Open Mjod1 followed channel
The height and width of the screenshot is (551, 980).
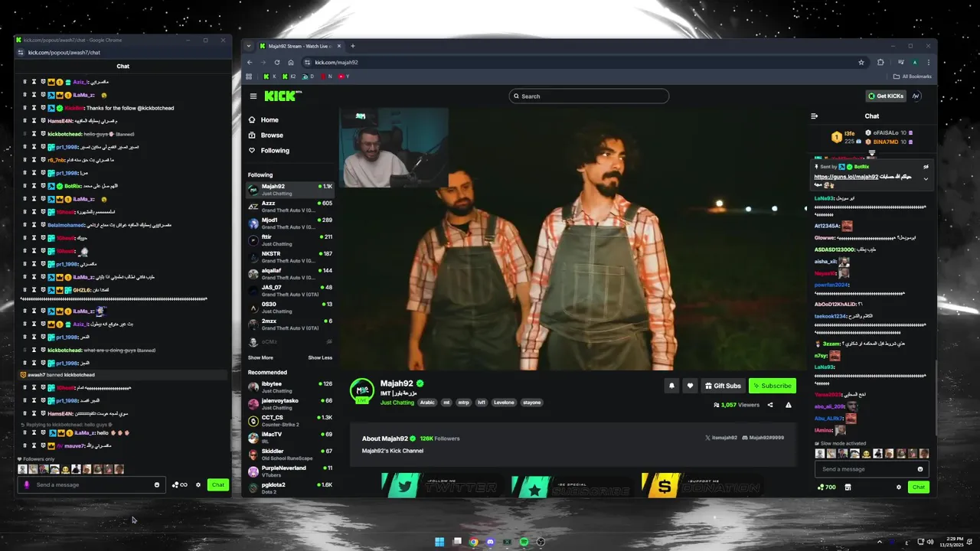[290, 223]
